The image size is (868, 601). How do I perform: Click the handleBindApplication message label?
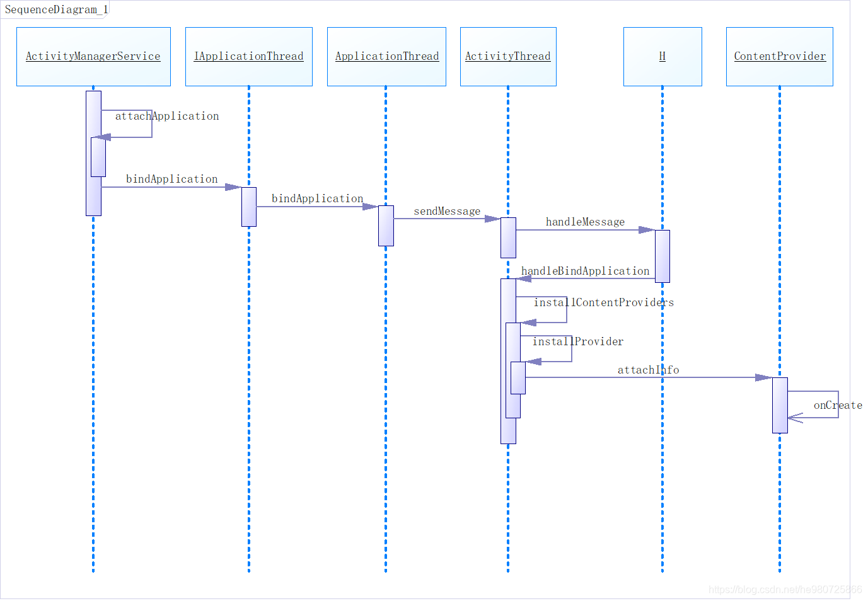[x=585, y=271]
